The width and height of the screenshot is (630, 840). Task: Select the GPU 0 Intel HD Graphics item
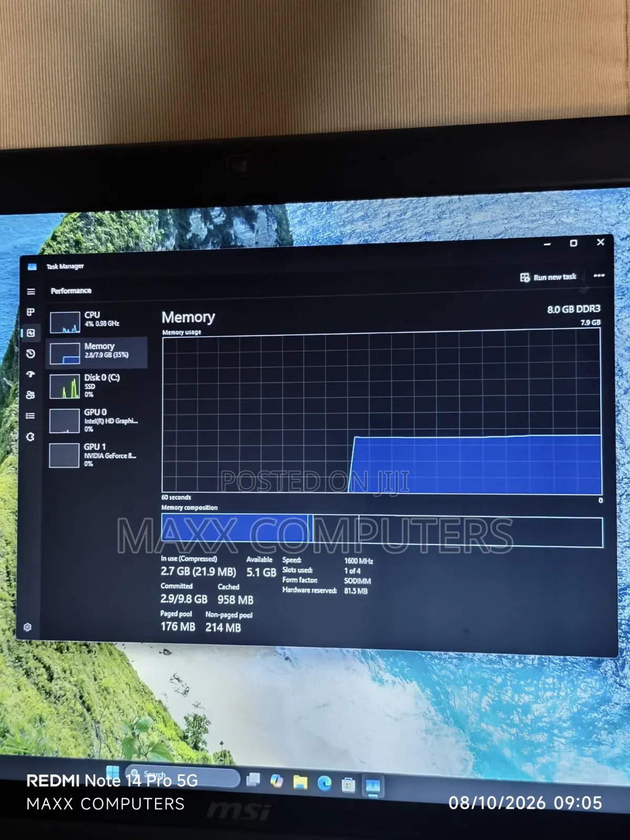pos(97,421)
